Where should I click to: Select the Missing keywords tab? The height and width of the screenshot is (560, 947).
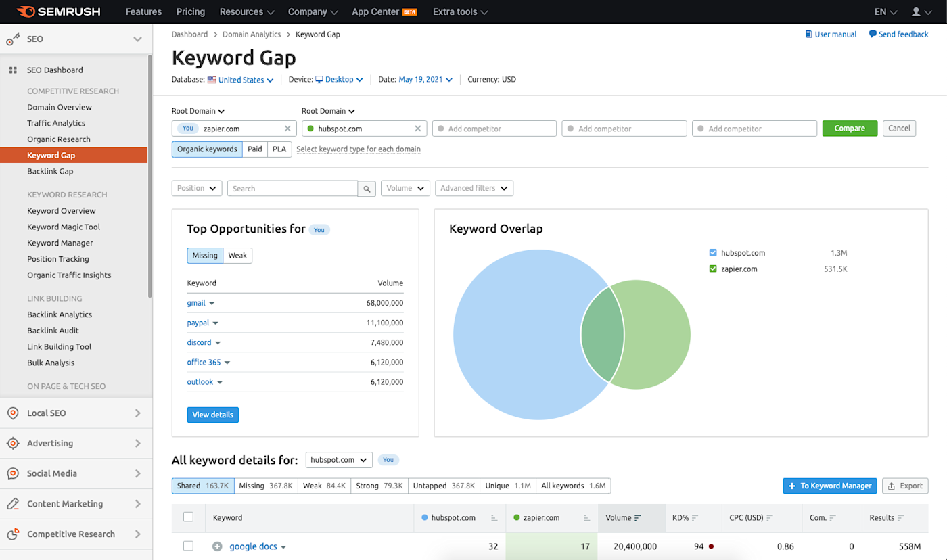pos(266,486)
